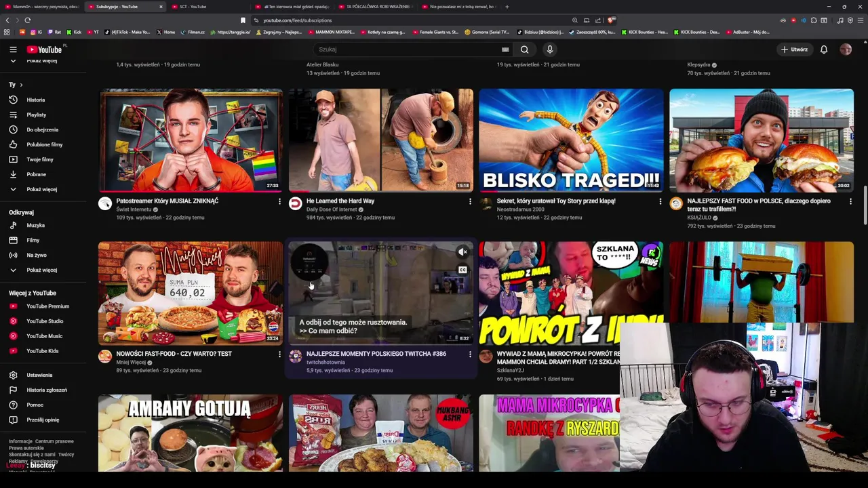Screen dimensions: 868x488
Task: Open title He Learned the Hard Way
Action: [x=340, y=201]
